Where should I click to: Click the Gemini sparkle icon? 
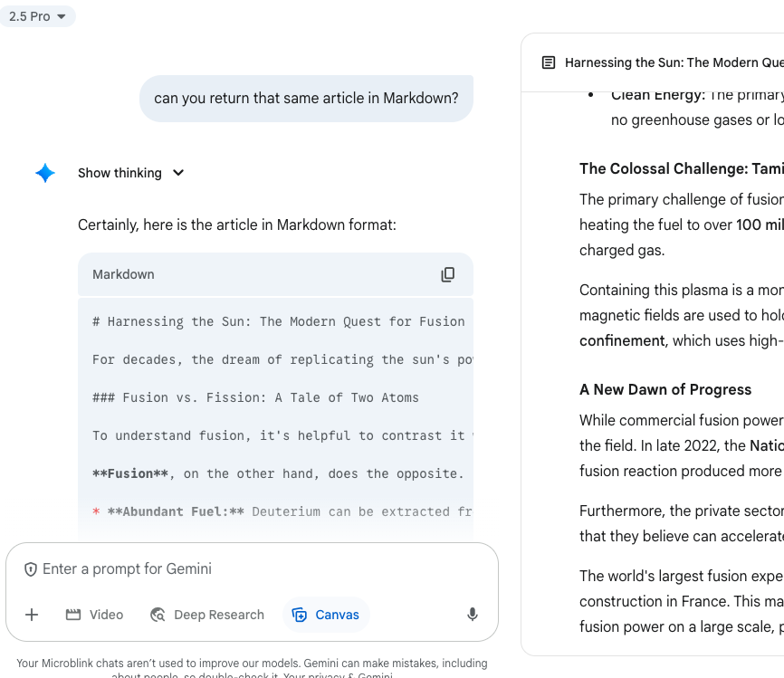45,173
